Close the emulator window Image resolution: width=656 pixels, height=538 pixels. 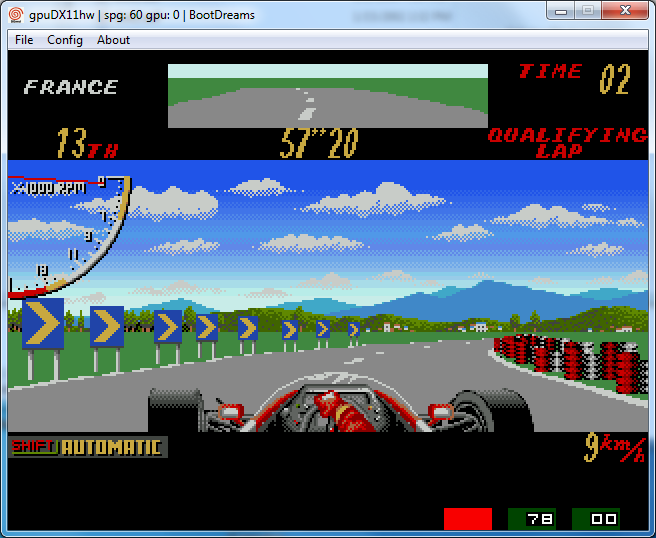(625, 11)
